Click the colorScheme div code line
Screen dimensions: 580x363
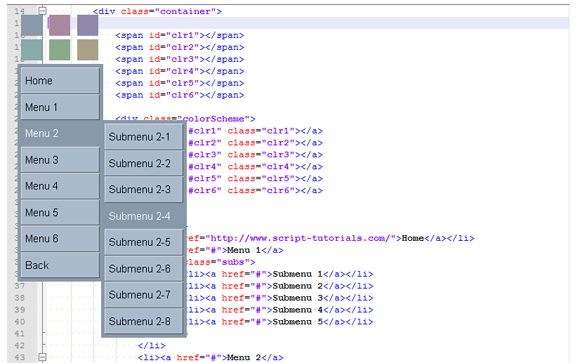[185, 119]
